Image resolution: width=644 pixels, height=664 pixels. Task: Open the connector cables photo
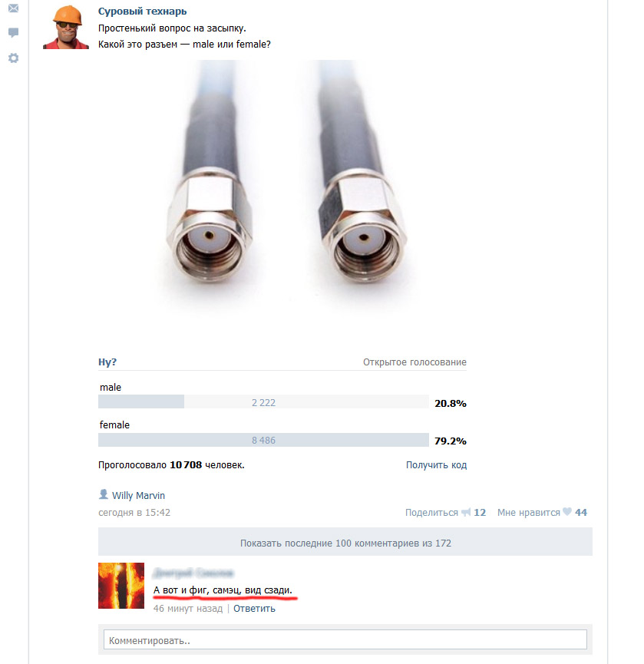tap(282, 195)
